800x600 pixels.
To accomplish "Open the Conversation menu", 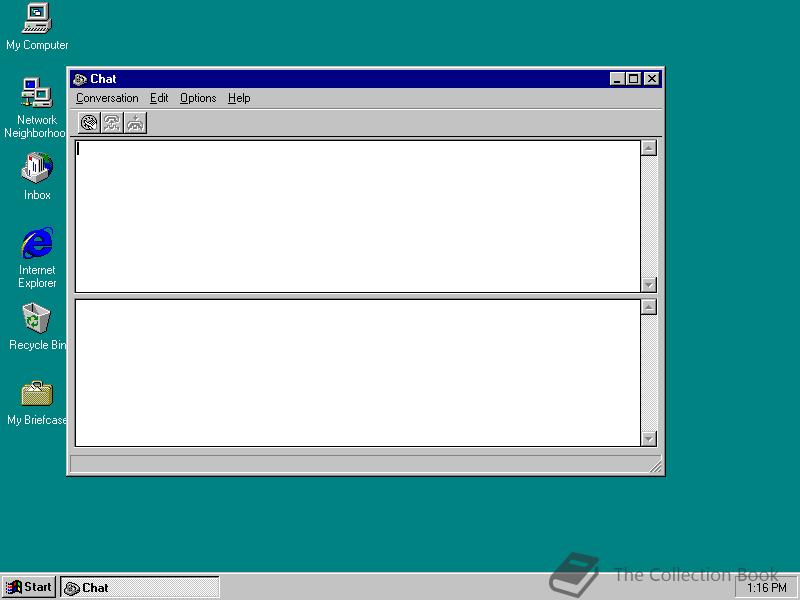I will [x=107, y=98].
